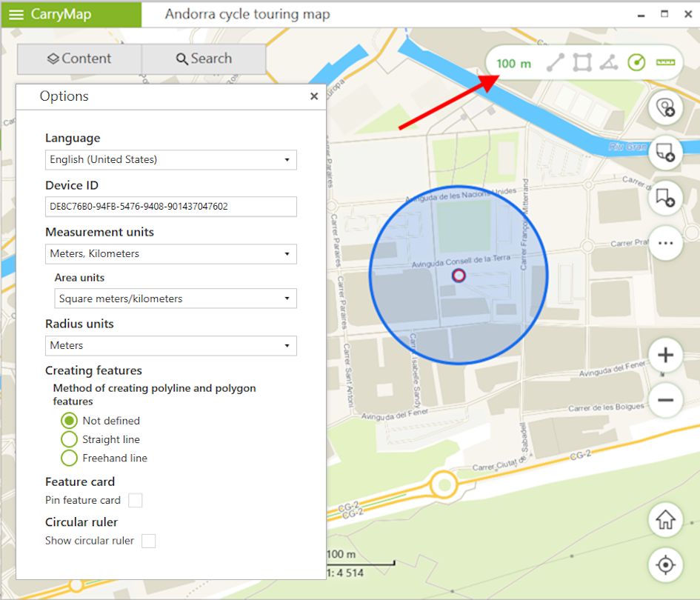Open the Radius units dropdown
700x600 pixels.
[x=170, y=346]
